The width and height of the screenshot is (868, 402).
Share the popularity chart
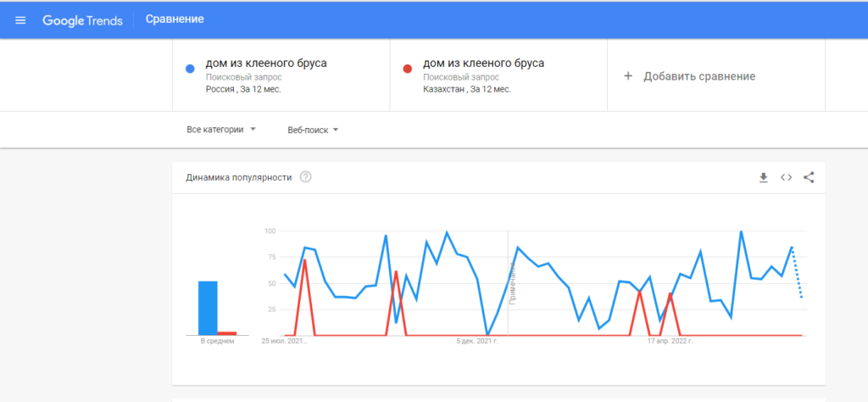click(x=809, y=177)
